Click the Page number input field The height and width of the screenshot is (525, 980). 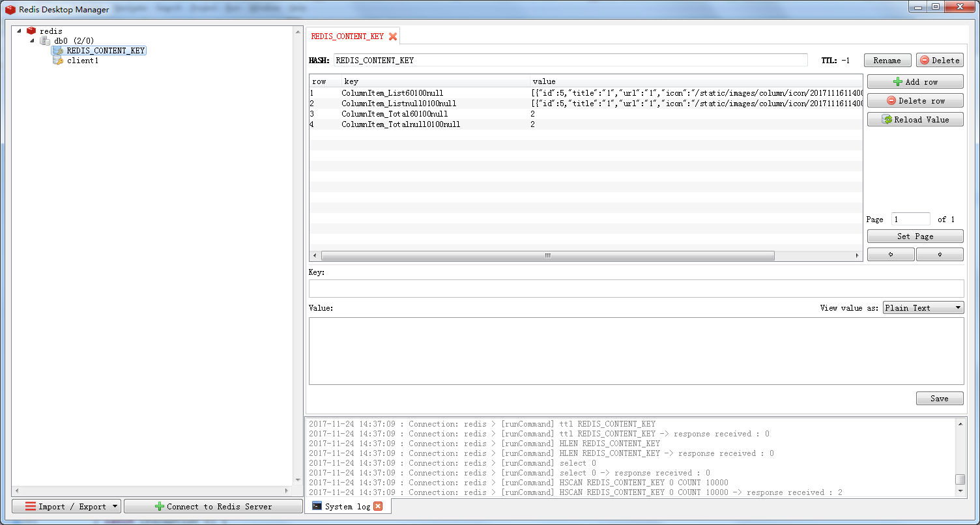click(910, 220)
